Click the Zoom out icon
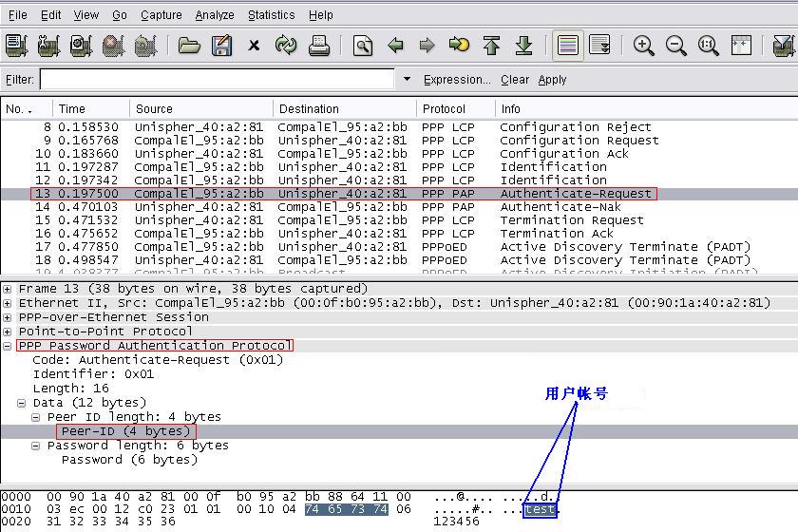This screenshot has height=532, width=798. [x=676, y=45]
